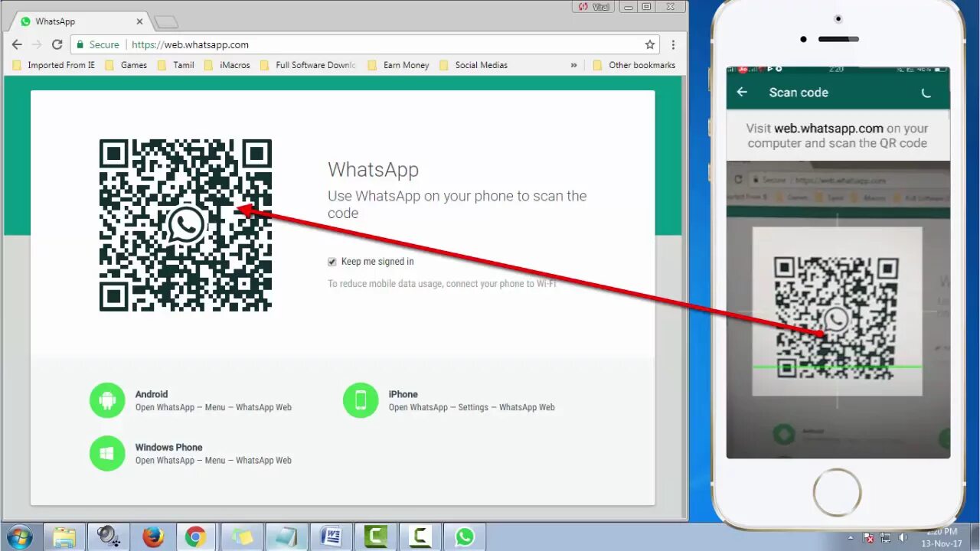This screenshot has height=551, width=980.
Task: Click the first Camtasia taskbar icon
Action: click(376, 537)
